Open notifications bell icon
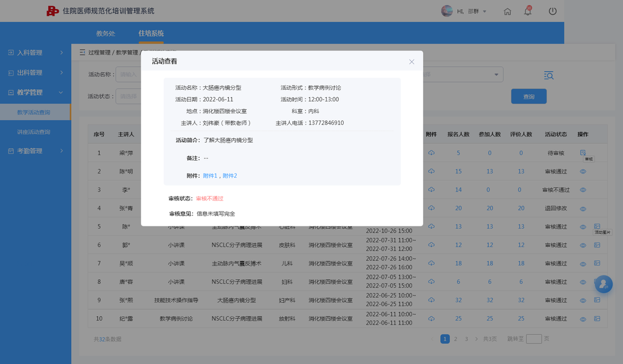Viewport: 623px width, 364px height. [528, 11]
